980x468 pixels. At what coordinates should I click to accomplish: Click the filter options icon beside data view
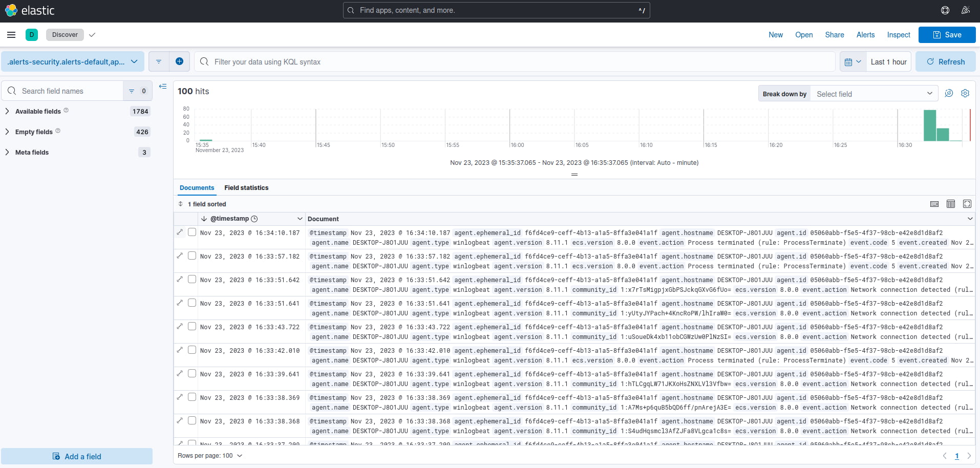pos(159,61)
